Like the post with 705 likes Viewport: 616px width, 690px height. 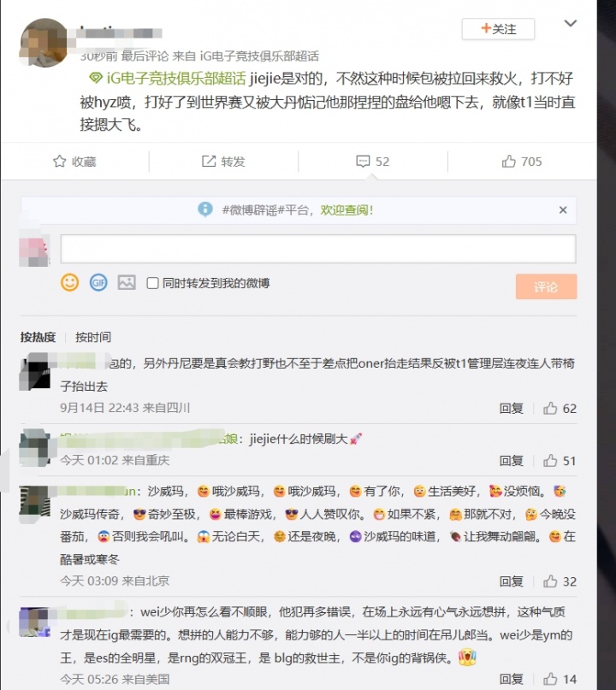(x=508, y=162)
